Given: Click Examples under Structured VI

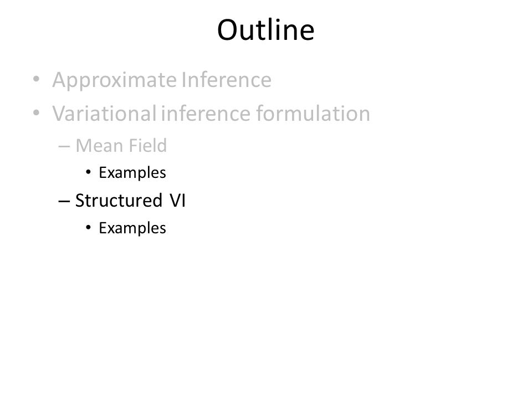Looking at the screenshot, I should [132, 228].
